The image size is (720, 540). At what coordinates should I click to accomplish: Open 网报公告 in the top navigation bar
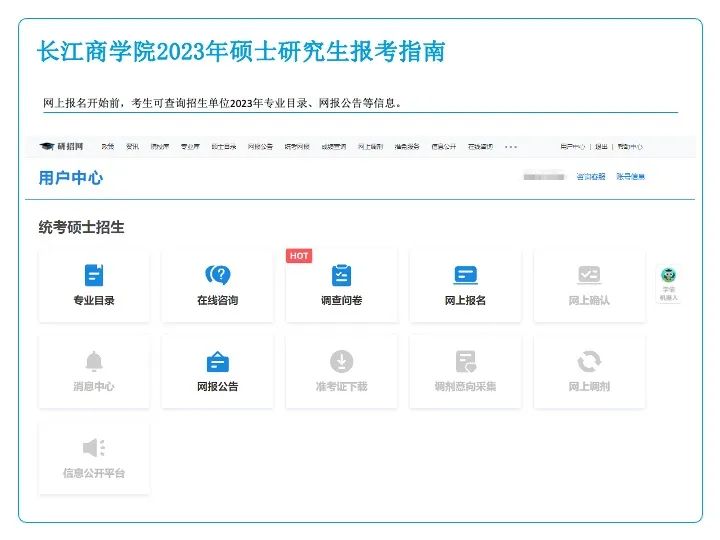(260, 146)
